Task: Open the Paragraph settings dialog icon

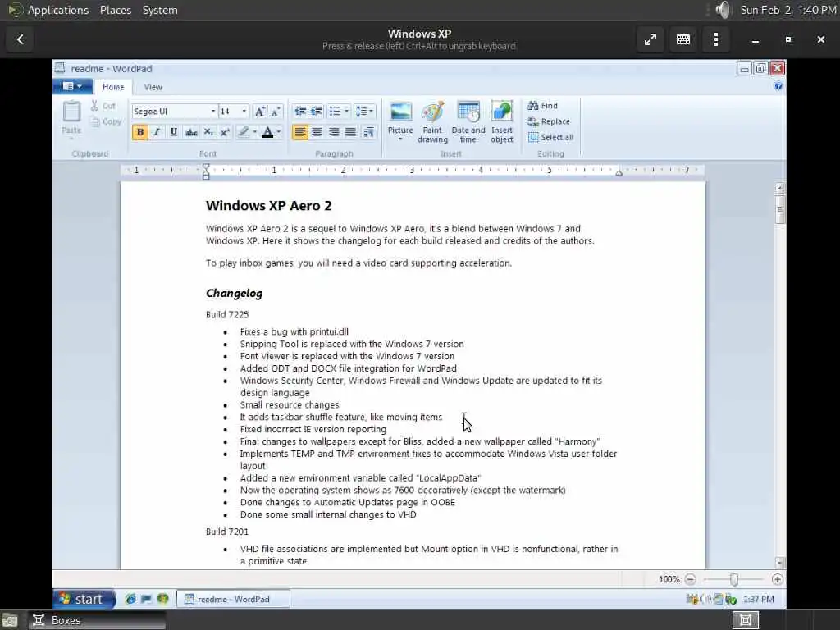Action: tap(368, 132)
